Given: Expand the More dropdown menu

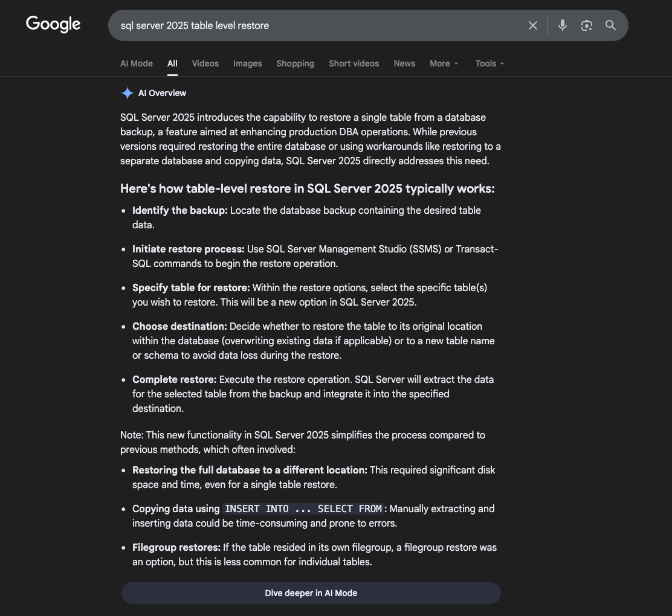Looking at the screenshot, I should pos(444,63).
